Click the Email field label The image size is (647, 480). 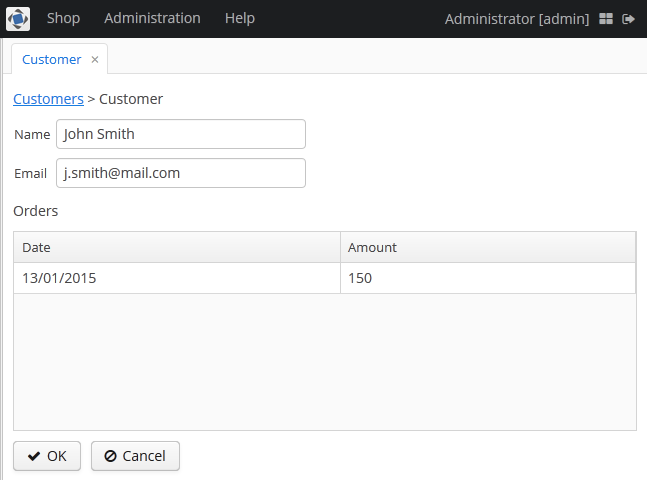click(x=30, y=173)
